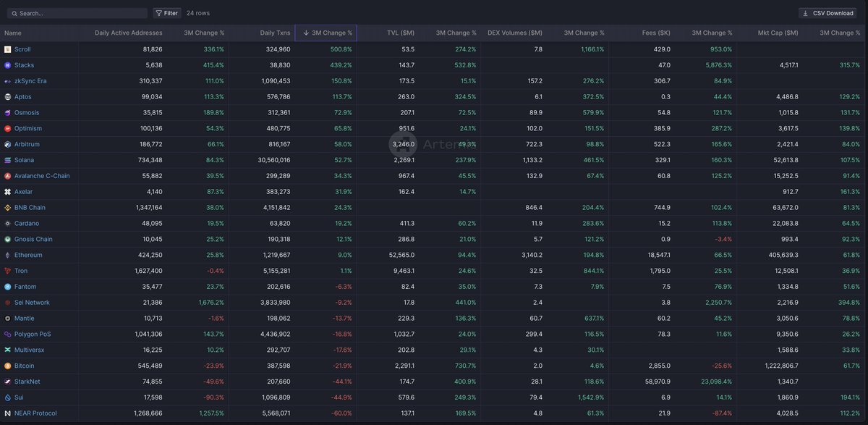Click the Axelar chain icon
868x425 pixels.
tap(8, 192)
